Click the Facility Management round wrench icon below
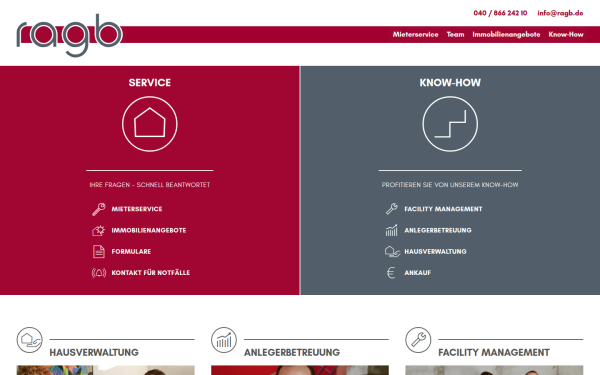 tap(418, 340)
